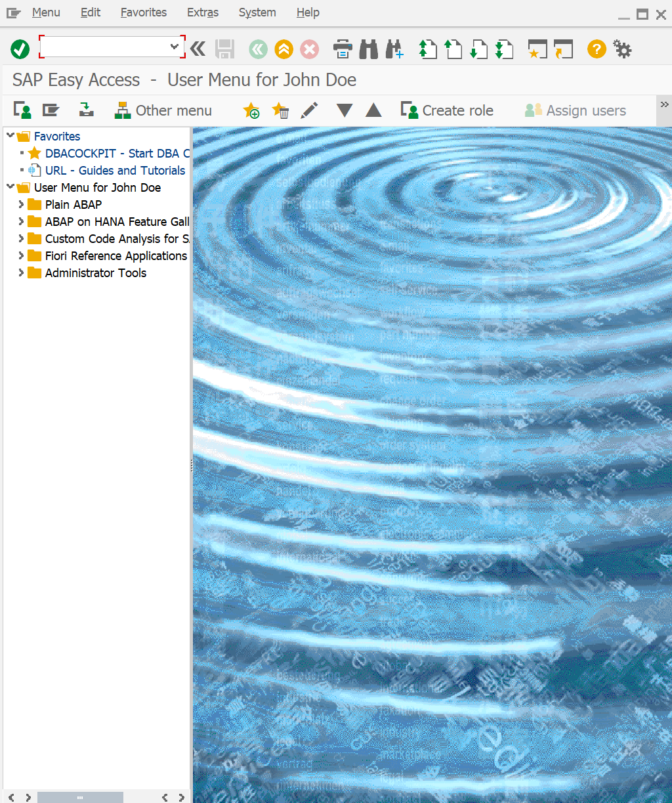Select Administrator Tools tree label
The image size is (672, 803).
coord(96,272)
